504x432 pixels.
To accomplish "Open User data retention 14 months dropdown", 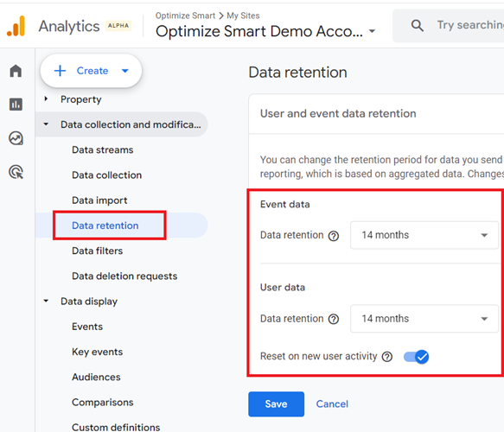I will point(424,319).
